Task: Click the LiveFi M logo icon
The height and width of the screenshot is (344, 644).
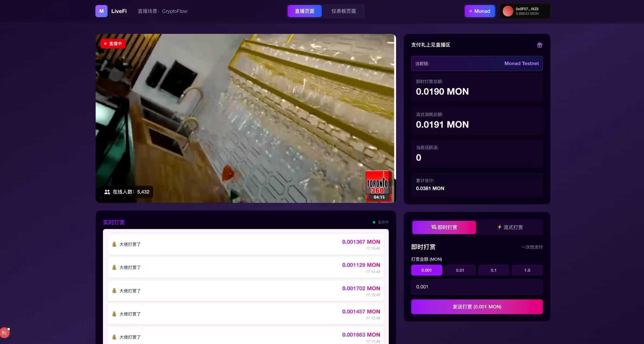Action: [x=101, y=11]
